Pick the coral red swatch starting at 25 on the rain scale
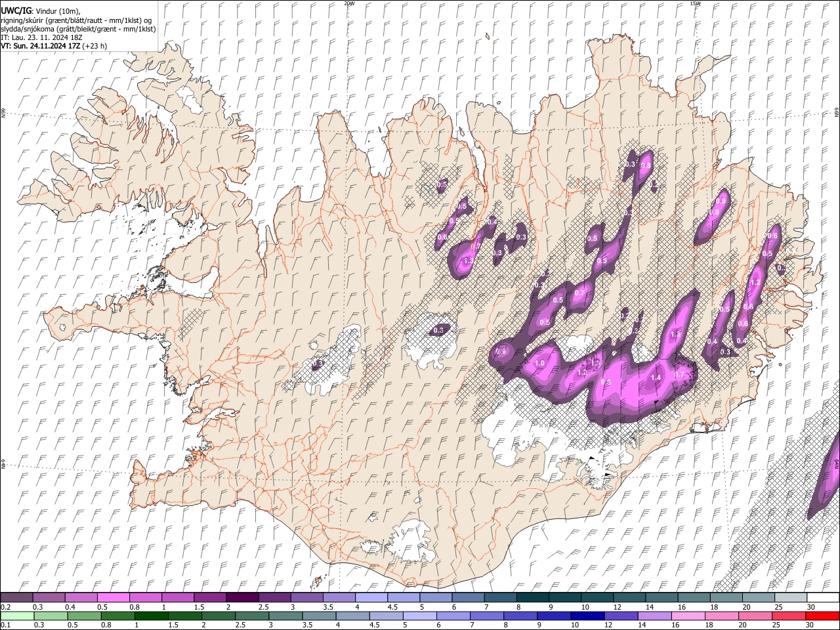This screenshot has width=840, height=630. pyautogui.click(x=789, y=616)
